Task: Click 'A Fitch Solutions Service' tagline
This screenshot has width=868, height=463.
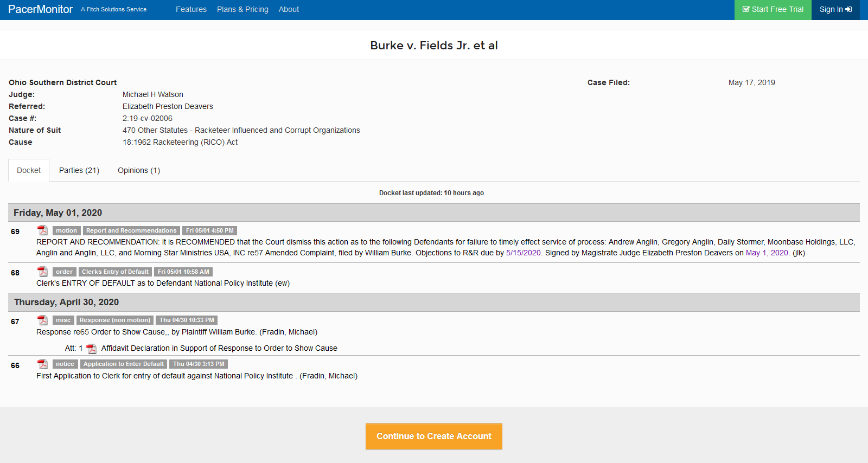Action: pyautogui.click(x=113, y=9)
